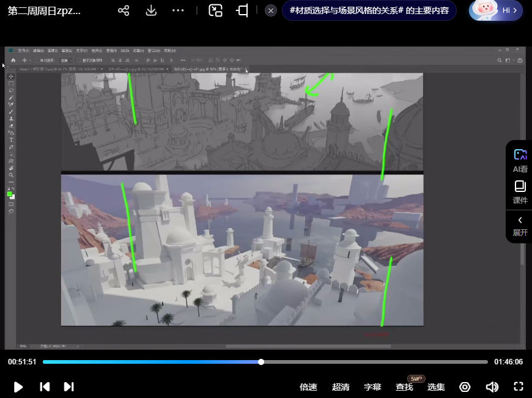
Task: Open the 课件 courseware panel
Action: (520, 192)
